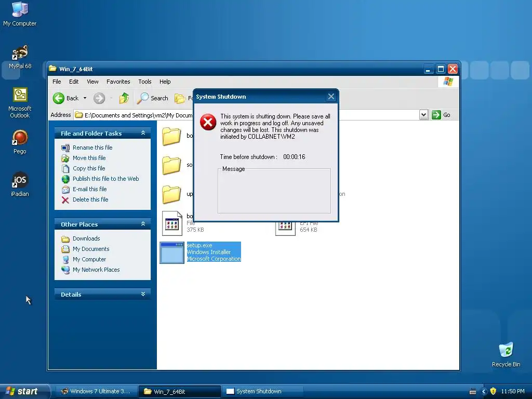Click the shutdown countdown timer value
Viewport: 532px width, 399px height.
pyautogui.click(x=294, y=157)
